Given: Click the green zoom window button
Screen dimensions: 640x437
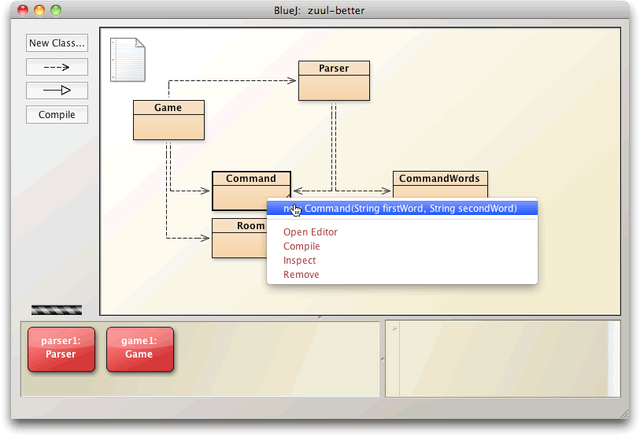Looking at the screenshot, I should (x=56, y=9).
